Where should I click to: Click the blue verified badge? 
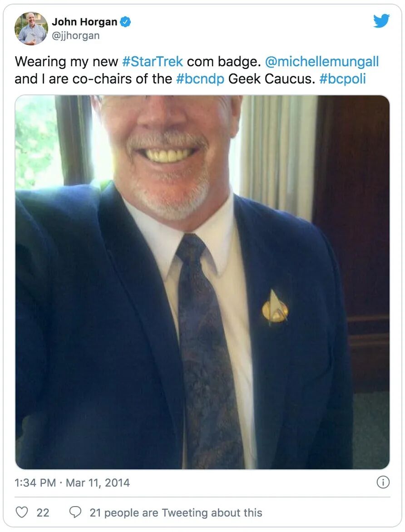click(126, 22)
